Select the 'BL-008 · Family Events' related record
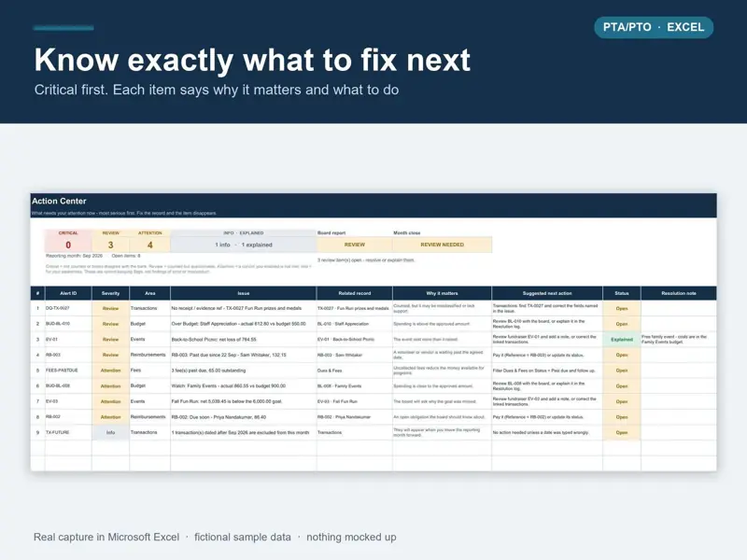The image size is (747, 560). pyautogui.click(x=355, y=386)
